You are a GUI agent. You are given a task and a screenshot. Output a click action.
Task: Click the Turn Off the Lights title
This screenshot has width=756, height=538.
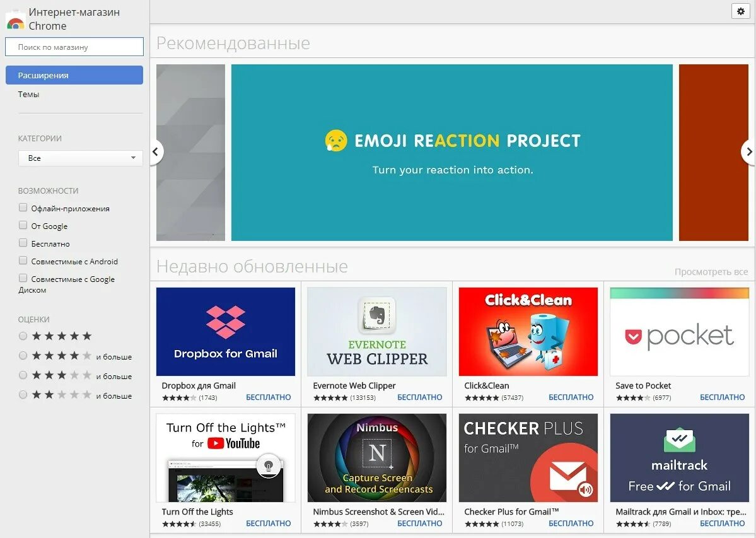point(197,512)
